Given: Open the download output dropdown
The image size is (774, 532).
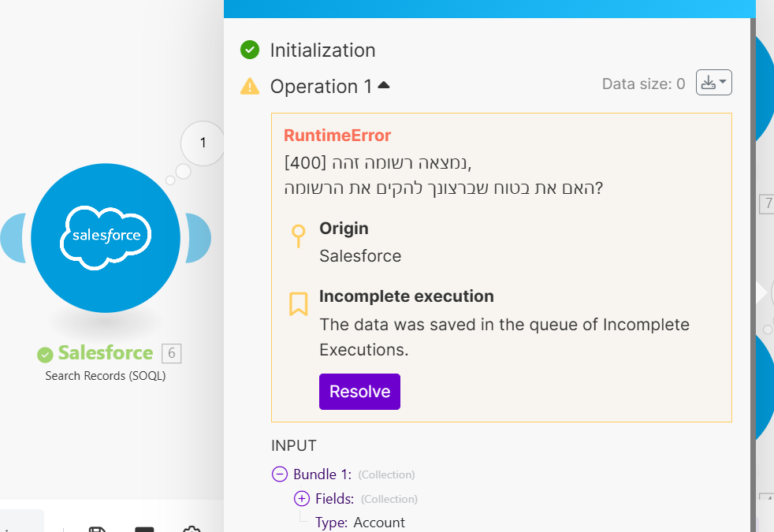Looking at the screenshot, I should 713,83.
